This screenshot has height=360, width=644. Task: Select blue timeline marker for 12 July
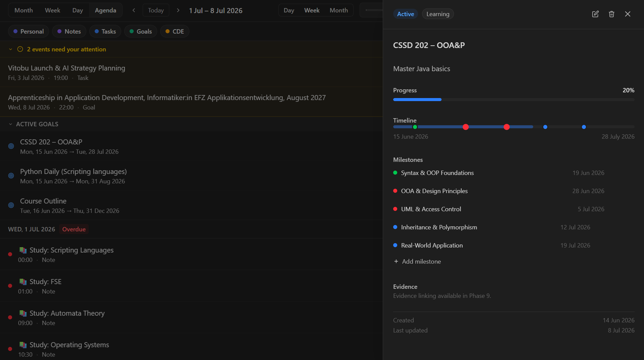[x=545, y=127]
